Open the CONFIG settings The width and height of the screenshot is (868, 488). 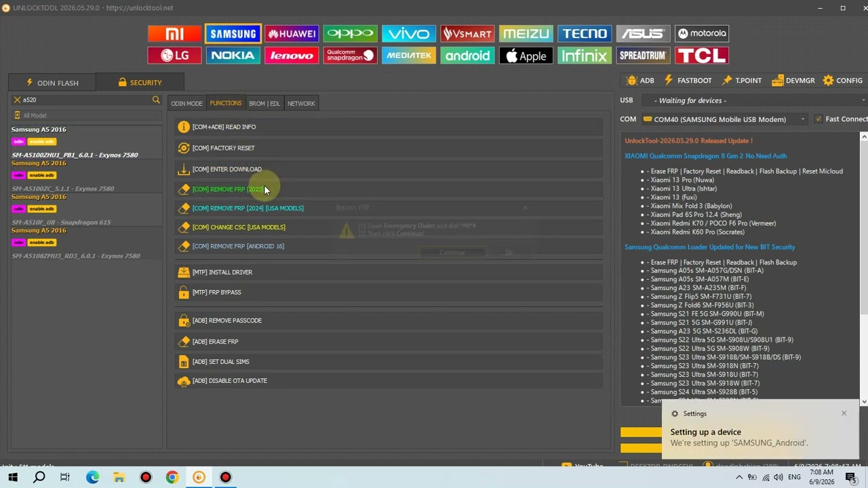tap(842, 81)
